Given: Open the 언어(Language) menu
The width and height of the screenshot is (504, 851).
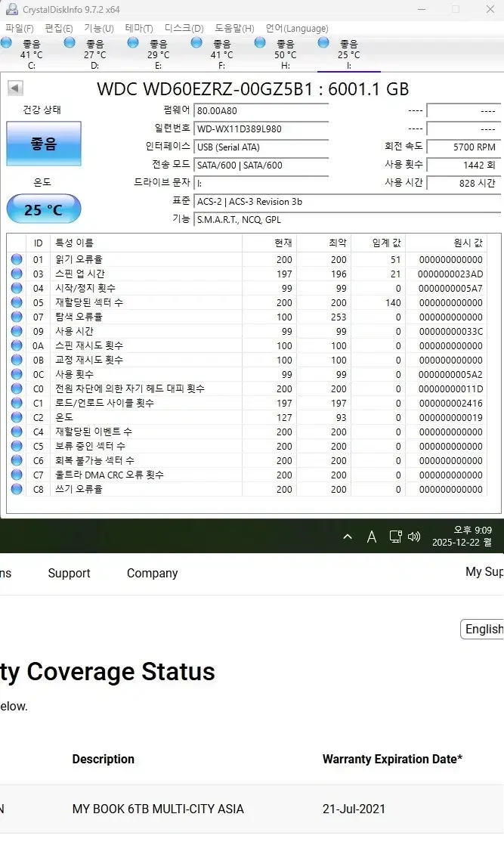Looking at the screenshot, I should click(297, 28).
